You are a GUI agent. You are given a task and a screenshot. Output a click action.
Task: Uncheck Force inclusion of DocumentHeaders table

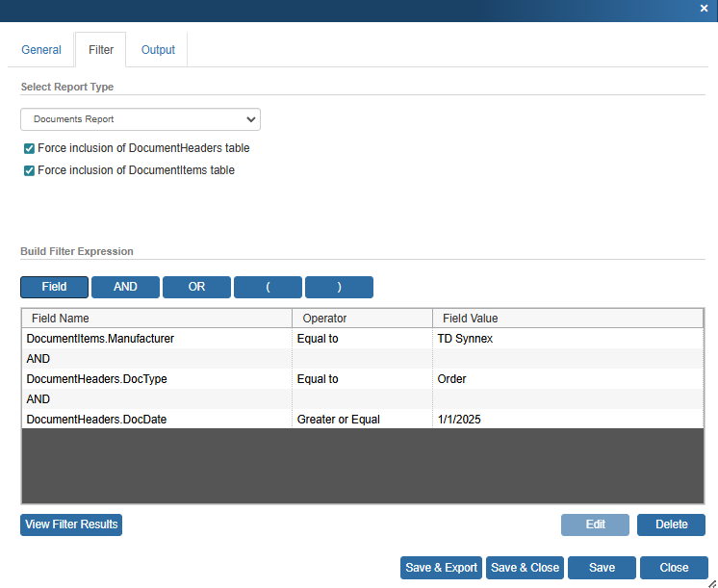pyautogui.click(x=29, y=149)
